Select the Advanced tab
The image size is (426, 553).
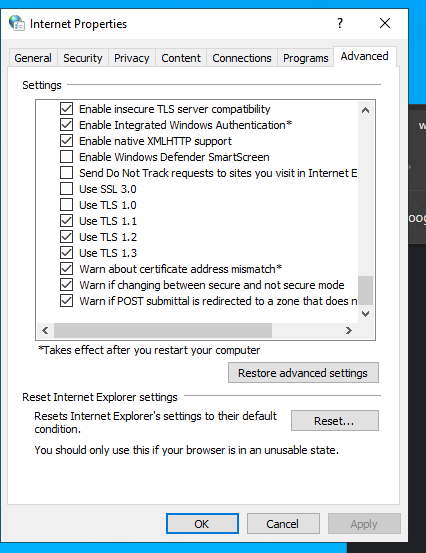[365, 56]
